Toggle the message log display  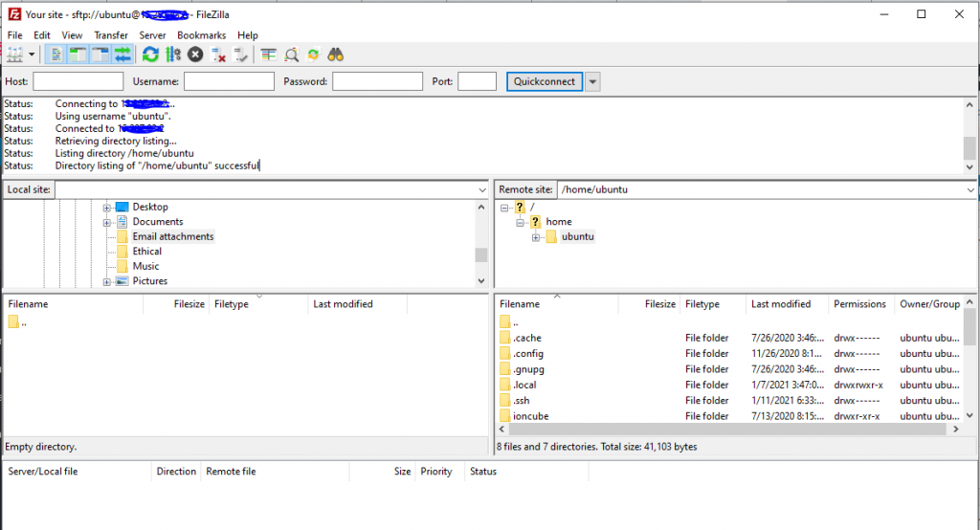point(56,55)
